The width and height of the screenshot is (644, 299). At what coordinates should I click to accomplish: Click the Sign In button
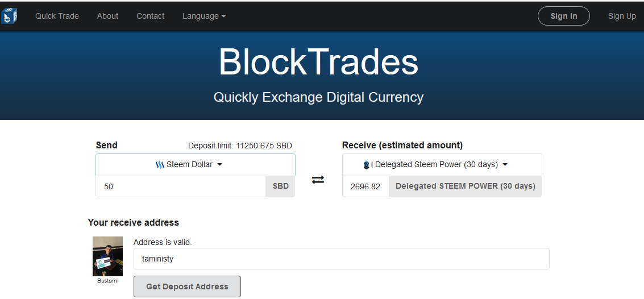(x=564, y=16)
